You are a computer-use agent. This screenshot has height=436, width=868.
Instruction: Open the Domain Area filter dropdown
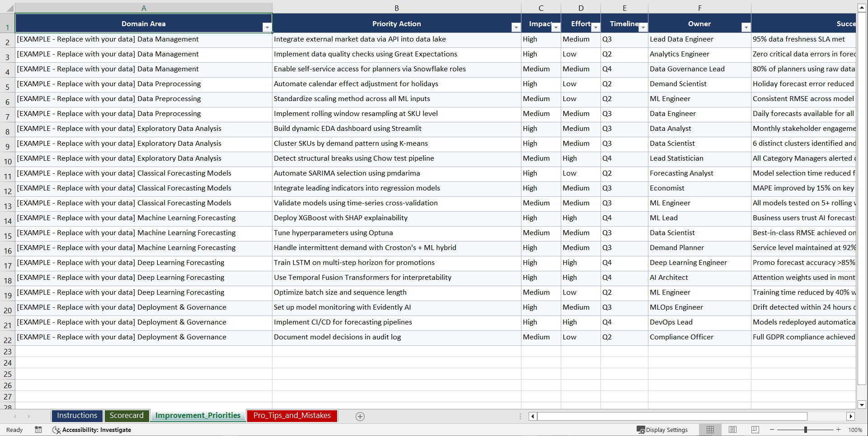[x=267, y=28]
